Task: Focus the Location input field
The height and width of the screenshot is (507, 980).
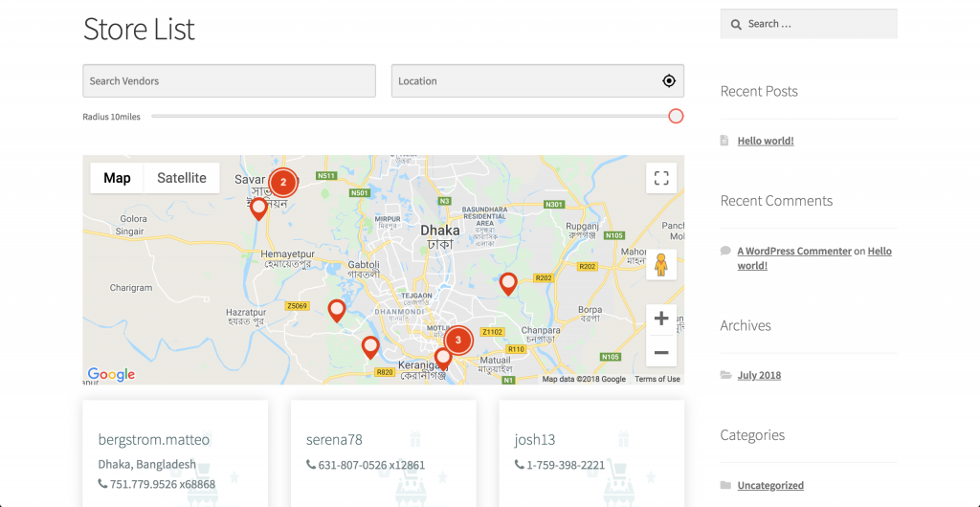Action: 538,80
